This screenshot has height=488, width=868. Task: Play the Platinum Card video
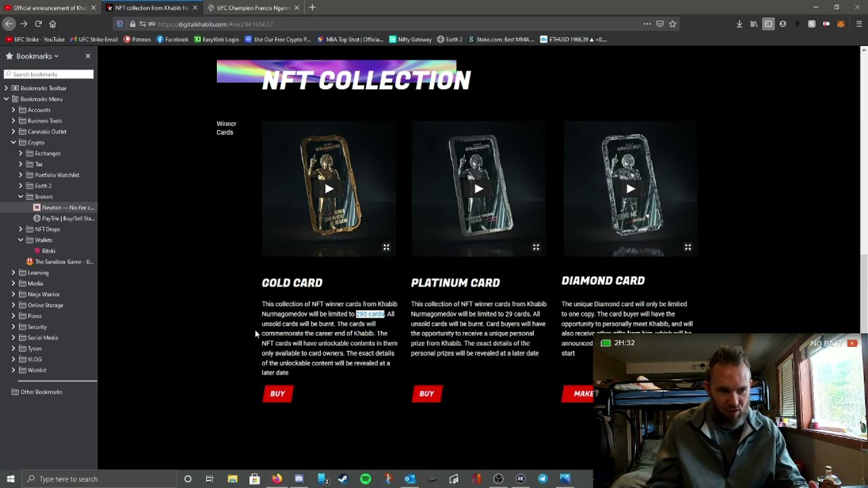point(479,189)
